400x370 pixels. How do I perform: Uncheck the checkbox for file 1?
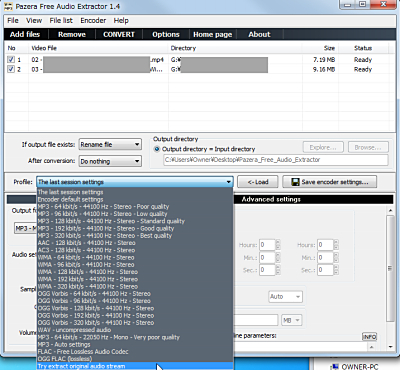click(11, 60)
